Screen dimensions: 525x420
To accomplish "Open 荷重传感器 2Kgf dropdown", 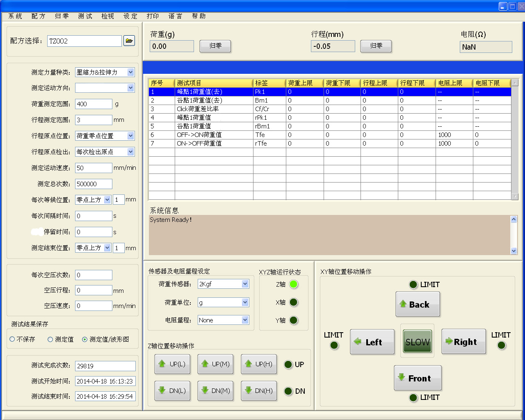I will [x=245, y=284].
